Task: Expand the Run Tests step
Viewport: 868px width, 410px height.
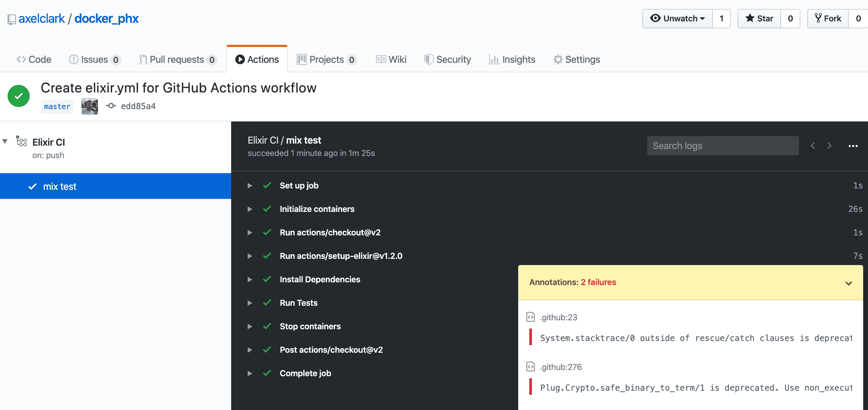Action: [x=249, y=303]
